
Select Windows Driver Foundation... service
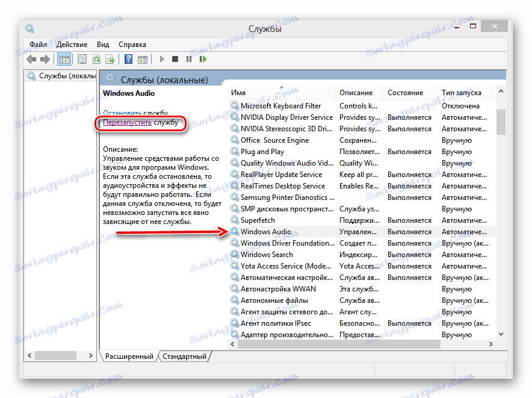click(x=361, y=243)
